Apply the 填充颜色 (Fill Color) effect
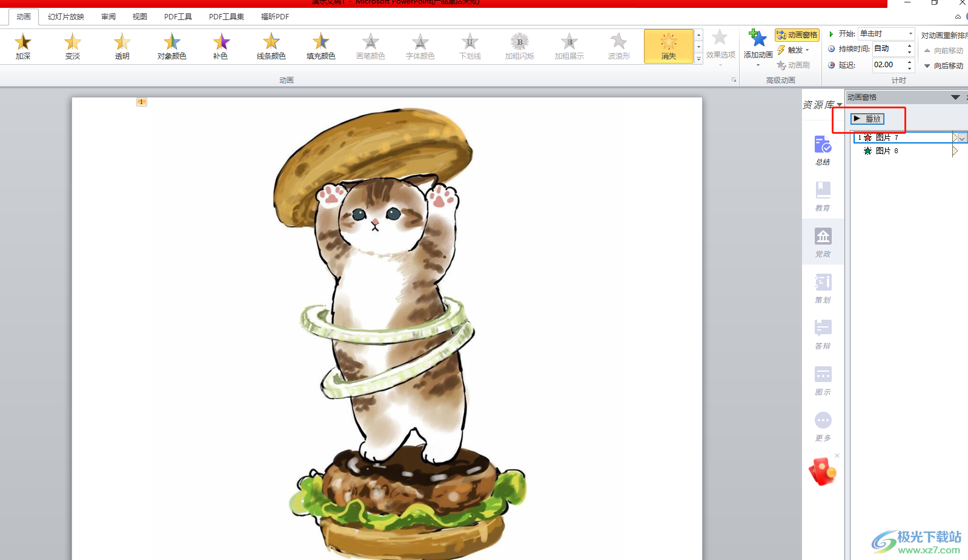968x560 pixels. 320,47
